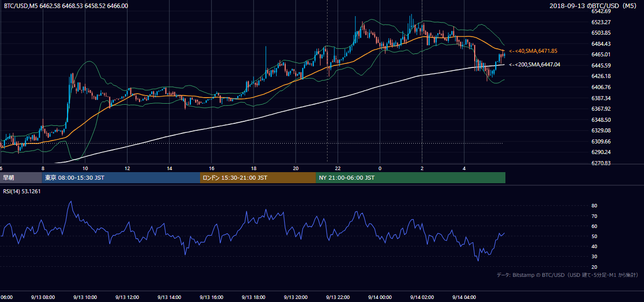Click the 9/14 02:00 time axis label

click(422, 297)
